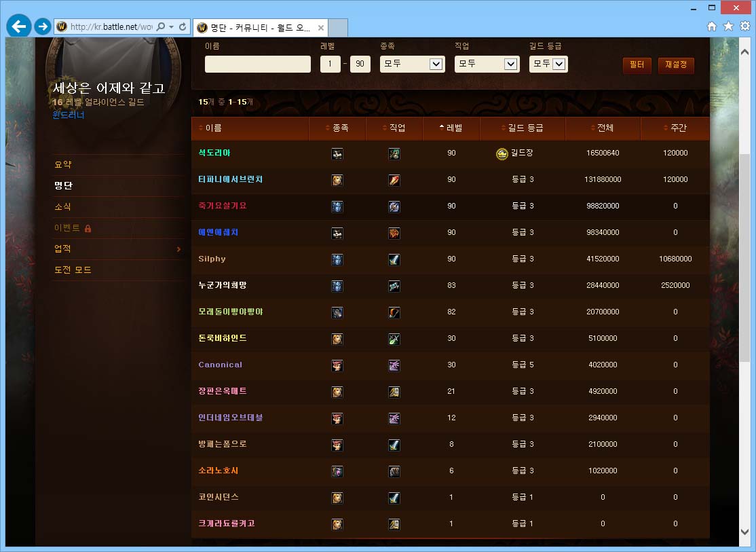Click the class icon for 소라노호시
The height and width of the screenshot is (552, 756).
(x=394, y=471)
